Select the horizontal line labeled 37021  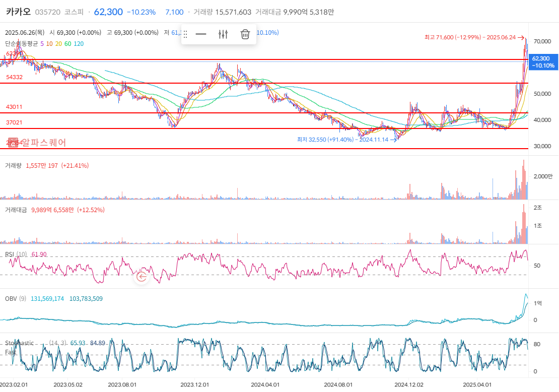click(264, 128)
